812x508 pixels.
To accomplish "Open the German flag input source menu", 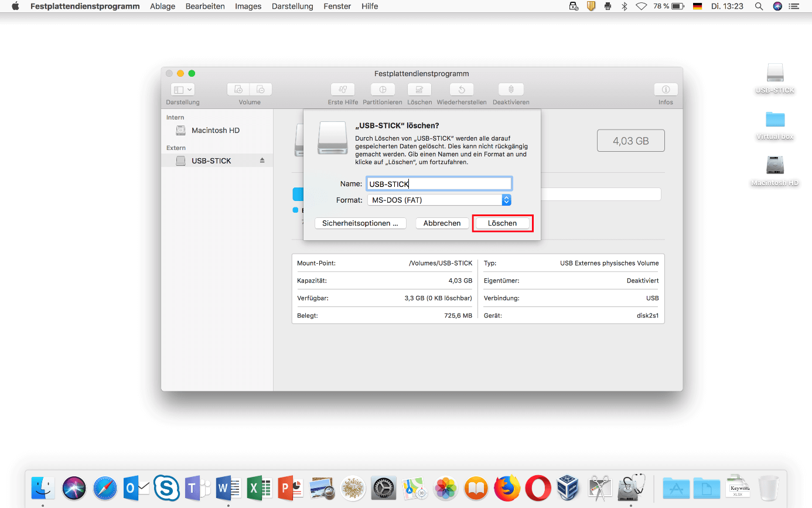I will [697, 6].
